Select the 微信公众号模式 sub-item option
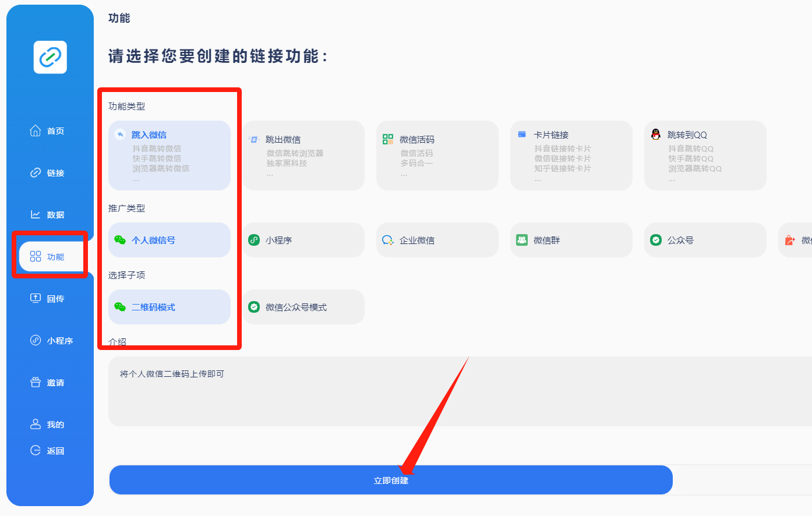 [303, 306]
